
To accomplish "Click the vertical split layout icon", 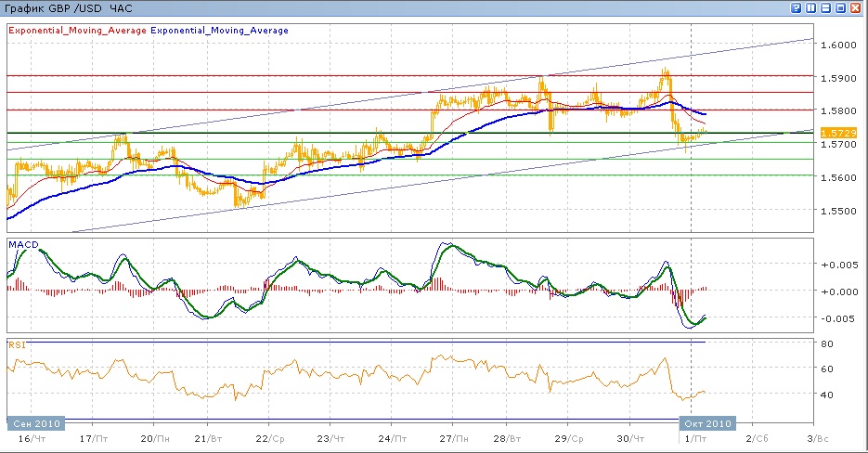I will click(x=811, y=7).
